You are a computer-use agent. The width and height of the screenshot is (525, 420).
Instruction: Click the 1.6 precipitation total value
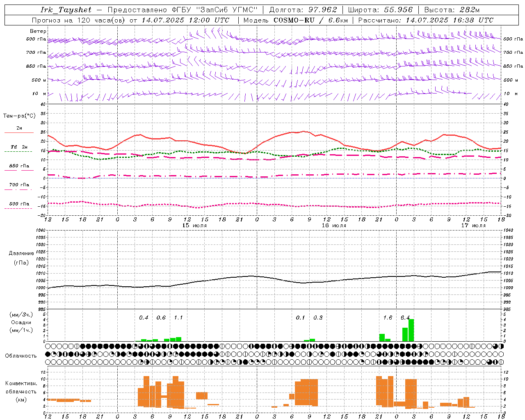click(x=388, y=318)
